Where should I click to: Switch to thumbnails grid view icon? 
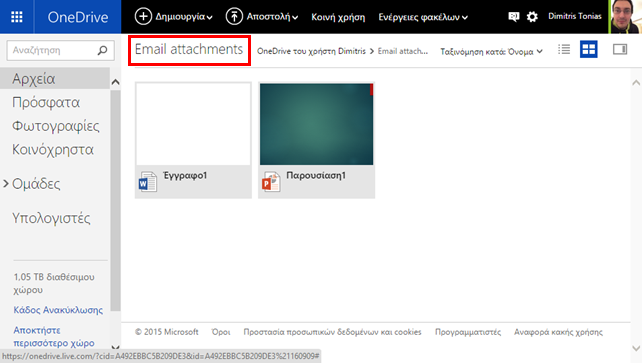click(x=589, y=50)
